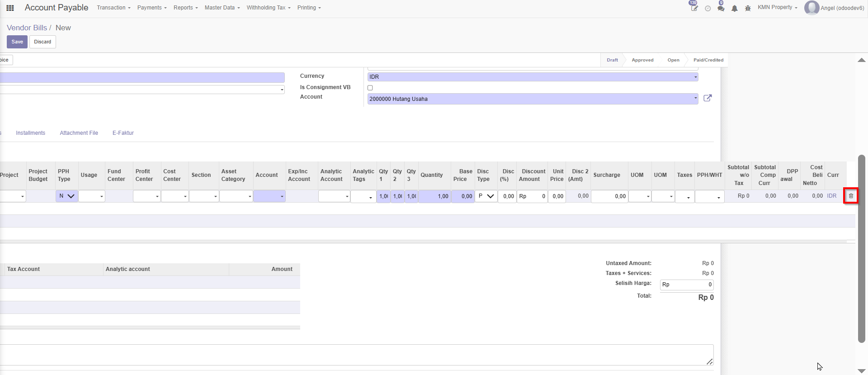
Task: Click the IDR value in Curr column
Action: click(x=831, y=196)
